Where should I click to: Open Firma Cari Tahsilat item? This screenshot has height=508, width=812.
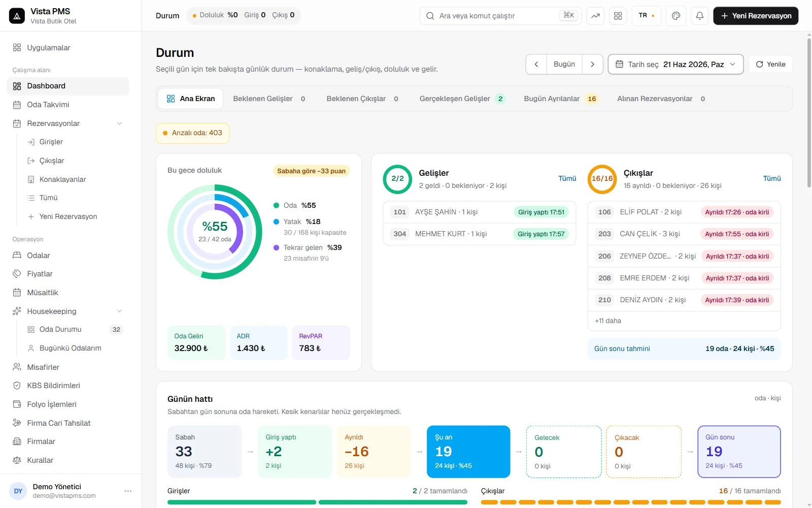(x=68, y=423)
